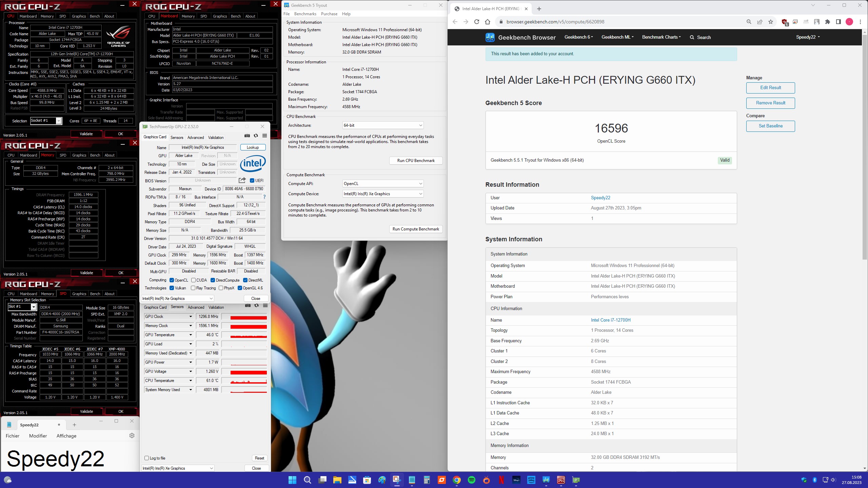Switch to the Bench tab in top-left CPU-Z
Viewport: 868px width, 488px height.
[95, 16]
